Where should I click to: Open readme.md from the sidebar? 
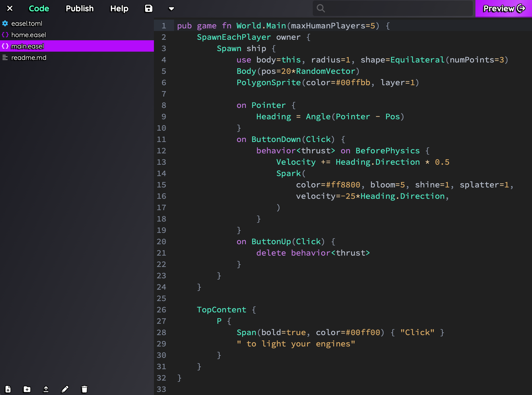pos(29,58)
